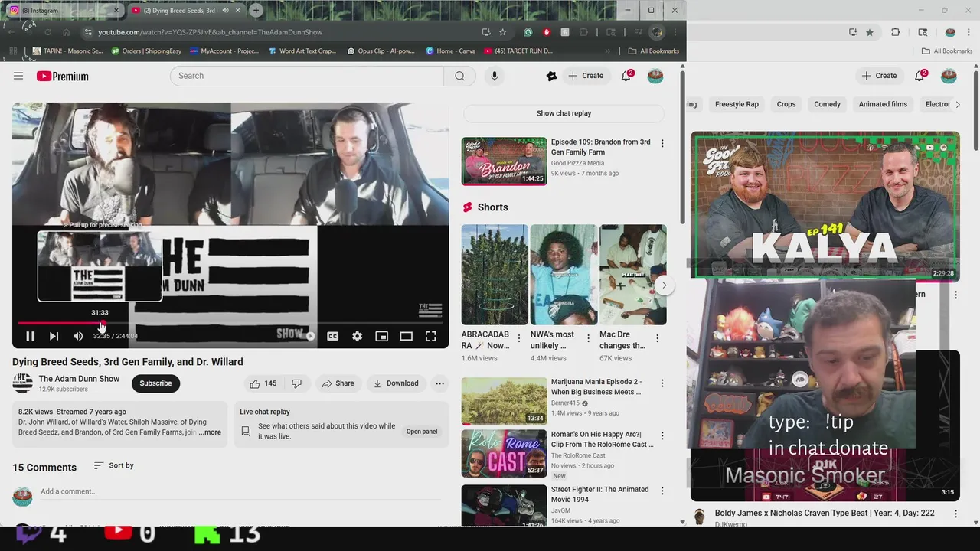This screenshot has width=980, height=551.
Task: Open the Orders ShippingEasy bookmark
Action: coord(147,51)
